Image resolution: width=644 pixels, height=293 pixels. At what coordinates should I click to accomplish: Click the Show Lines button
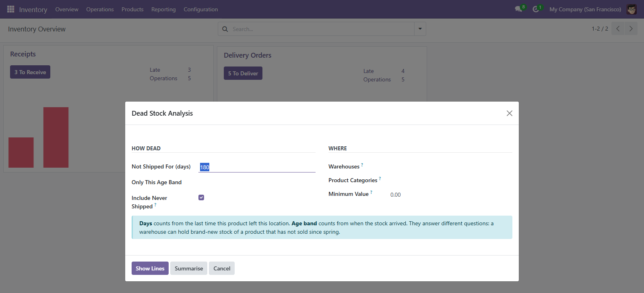[150, 268]
